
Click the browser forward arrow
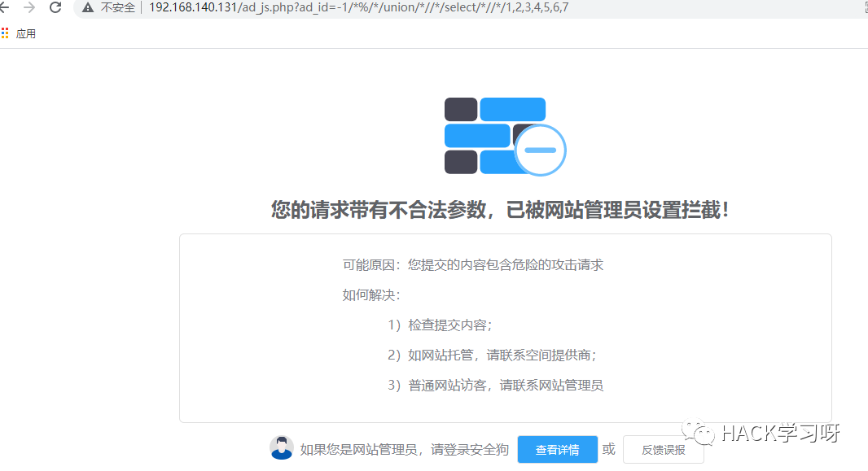pos(29,8)
